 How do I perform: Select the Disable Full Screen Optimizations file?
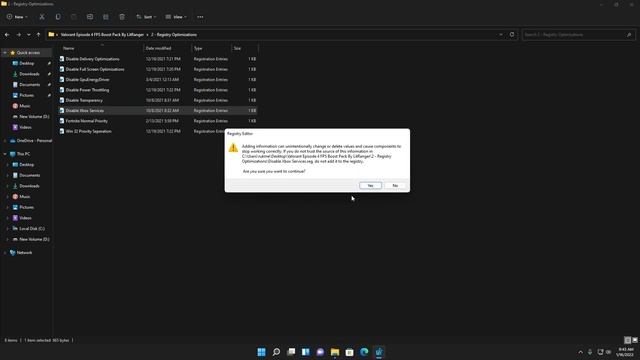(x=157, y=69)
